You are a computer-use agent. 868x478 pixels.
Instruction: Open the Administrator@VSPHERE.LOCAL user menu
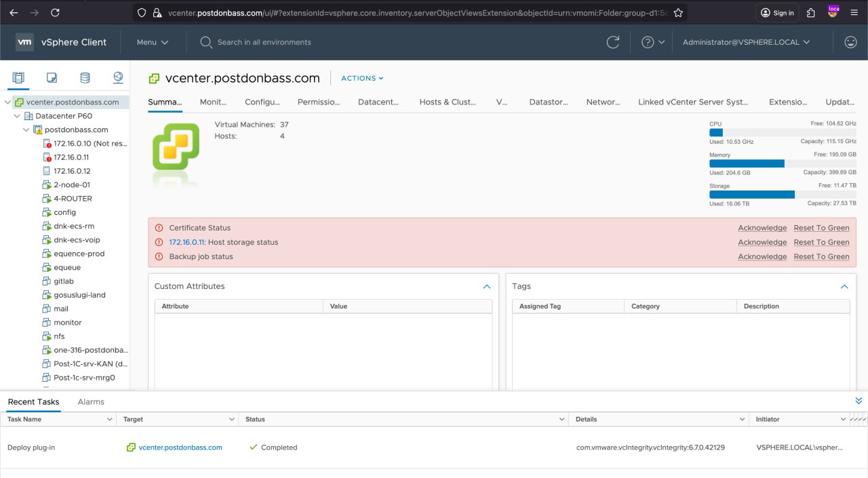[x=746, y=42]
